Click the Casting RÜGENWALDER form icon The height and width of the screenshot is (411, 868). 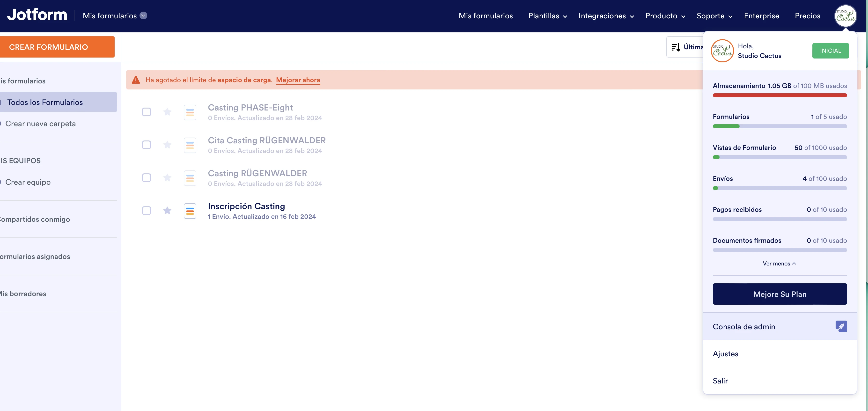pyautogui.click(x=190, y=178)
